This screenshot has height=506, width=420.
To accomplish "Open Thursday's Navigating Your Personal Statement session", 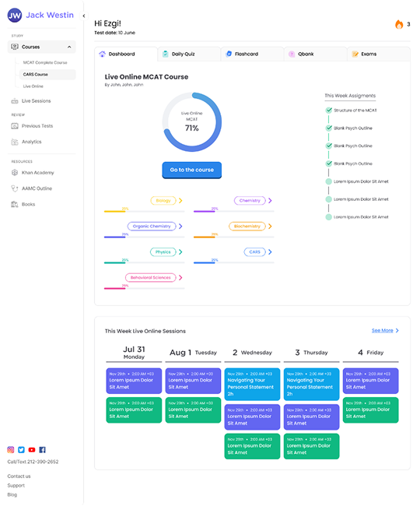I will [311, 384].
